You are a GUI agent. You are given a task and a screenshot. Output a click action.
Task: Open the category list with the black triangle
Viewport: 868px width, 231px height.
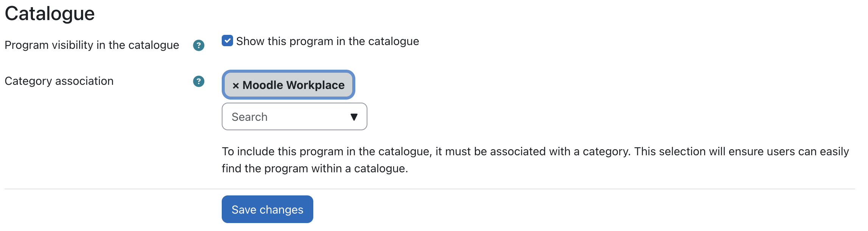tap(354, 117)
